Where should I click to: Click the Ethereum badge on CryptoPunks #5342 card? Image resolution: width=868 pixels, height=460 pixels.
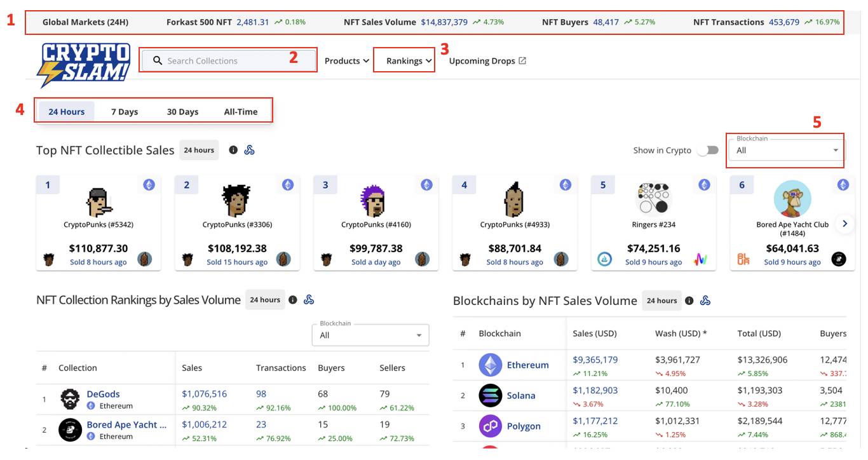pos(149,185)
